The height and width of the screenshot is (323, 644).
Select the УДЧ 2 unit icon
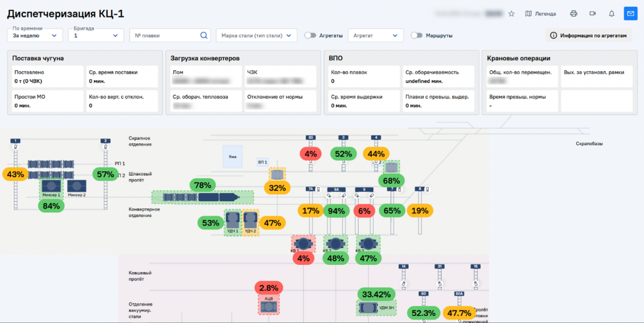click(x=251, y=221)
